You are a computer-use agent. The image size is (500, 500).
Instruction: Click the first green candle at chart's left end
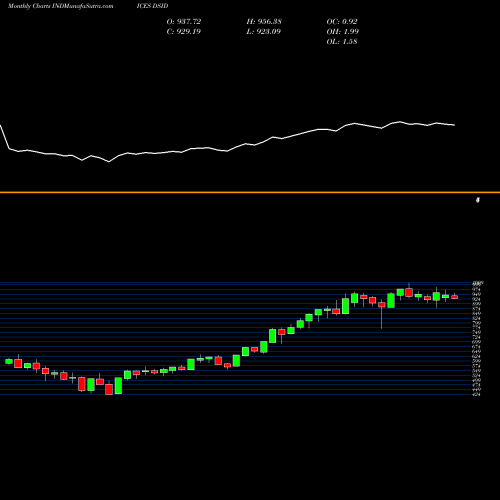coord(9,361)
